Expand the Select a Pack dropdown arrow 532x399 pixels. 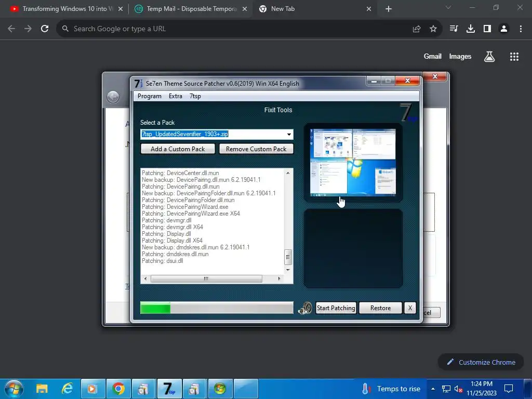click(289, 135)
